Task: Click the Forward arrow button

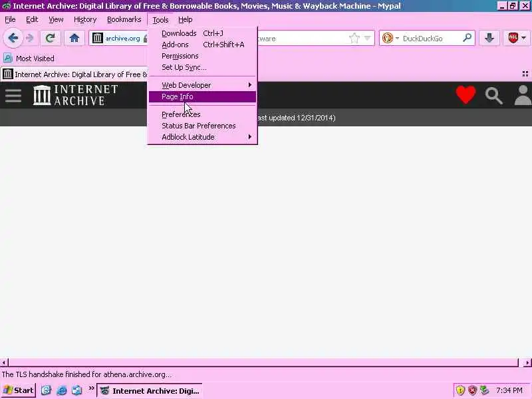Action: (x=30, y=39)
